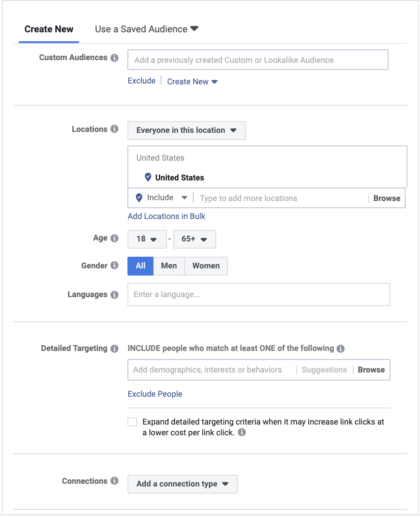
Task: Open the Everyone in this location dropdown
Action: click(187, 130)
